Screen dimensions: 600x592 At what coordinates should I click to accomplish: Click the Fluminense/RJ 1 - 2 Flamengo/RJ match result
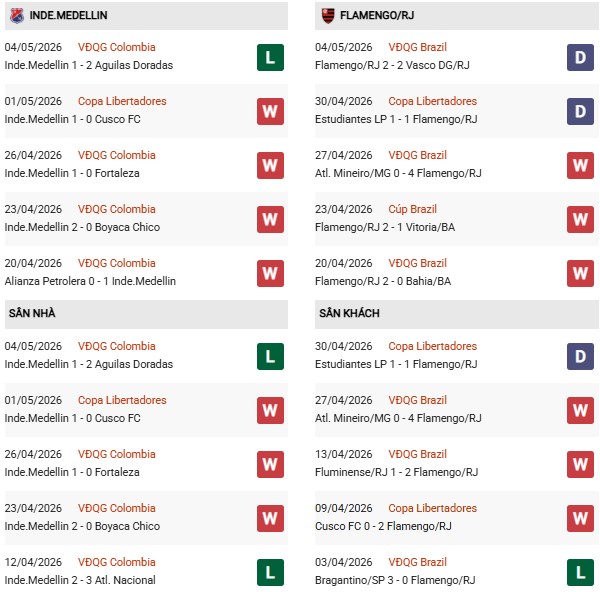[396, 472]
